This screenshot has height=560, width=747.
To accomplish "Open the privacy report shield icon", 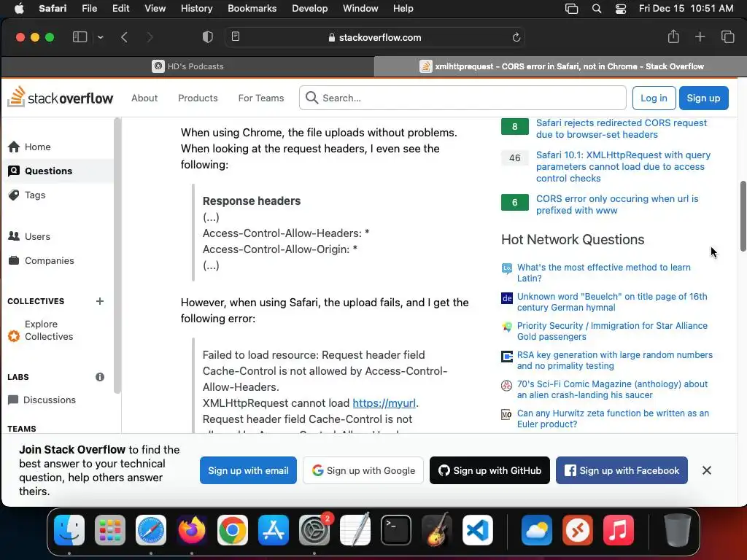I will pyautogui.click(x=208, y=37).
